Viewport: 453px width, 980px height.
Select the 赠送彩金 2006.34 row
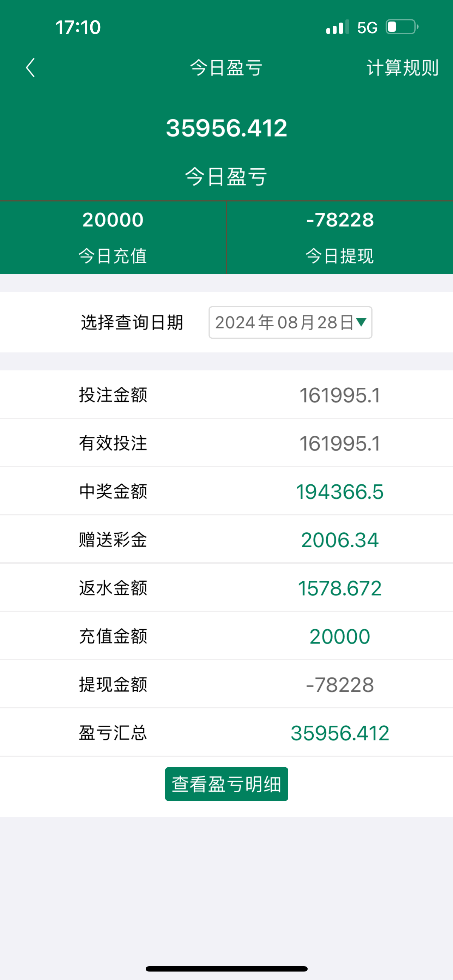[x=226, y=540]
